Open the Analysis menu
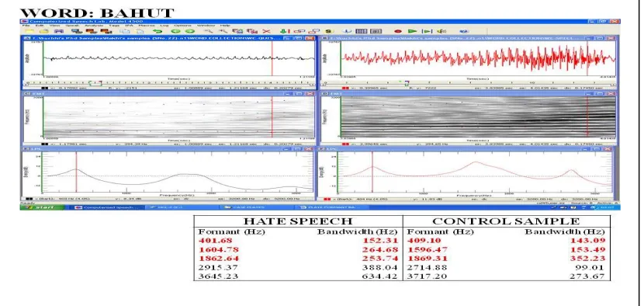 (94, 26)
